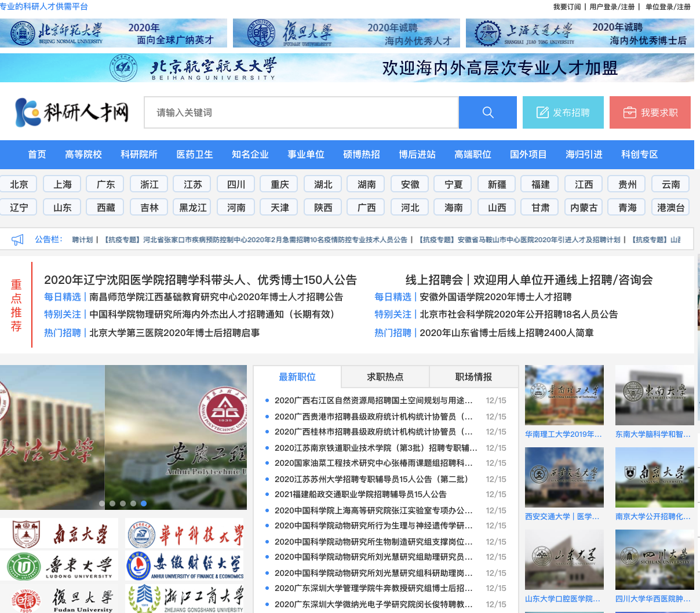Open 海归引进 navigation item
This screenshot has width=700, height=613.
click(584, 155)
